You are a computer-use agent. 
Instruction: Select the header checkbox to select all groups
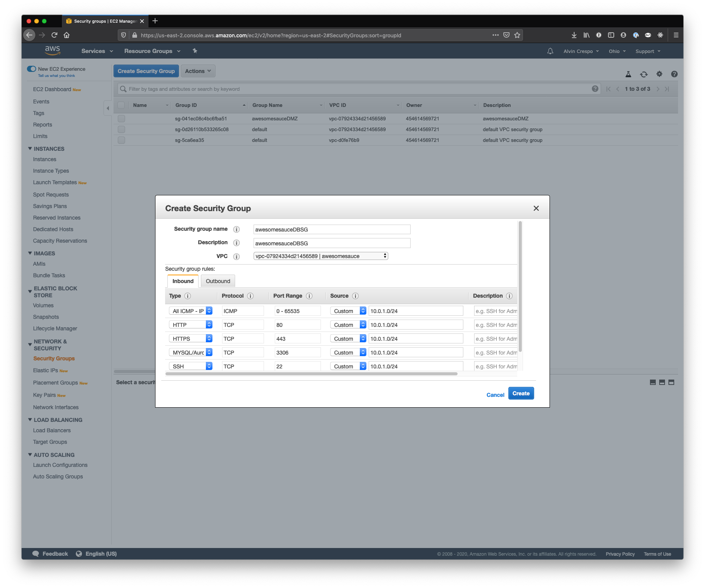coord(121,105)
